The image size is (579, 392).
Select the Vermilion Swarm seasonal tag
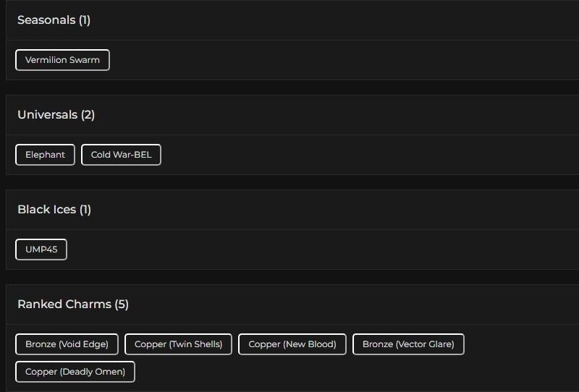click(x=62, y=60)
